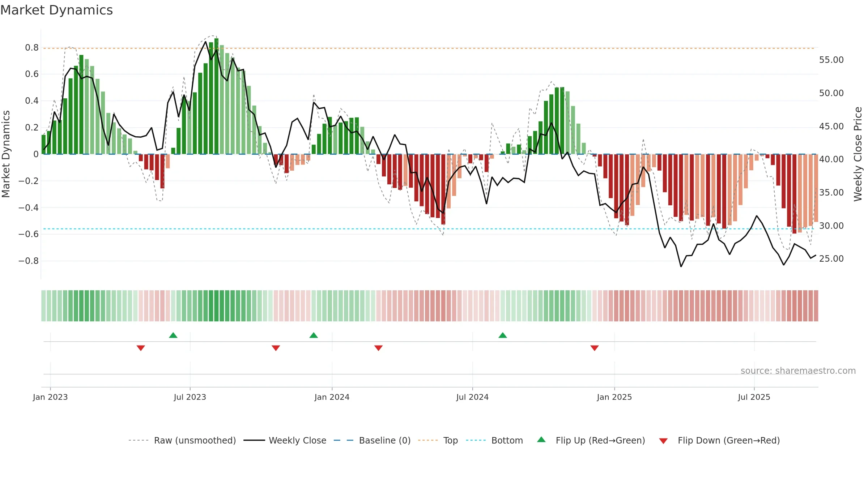Click the −0.8 dynamics axis tick

[x=29, y=261]
